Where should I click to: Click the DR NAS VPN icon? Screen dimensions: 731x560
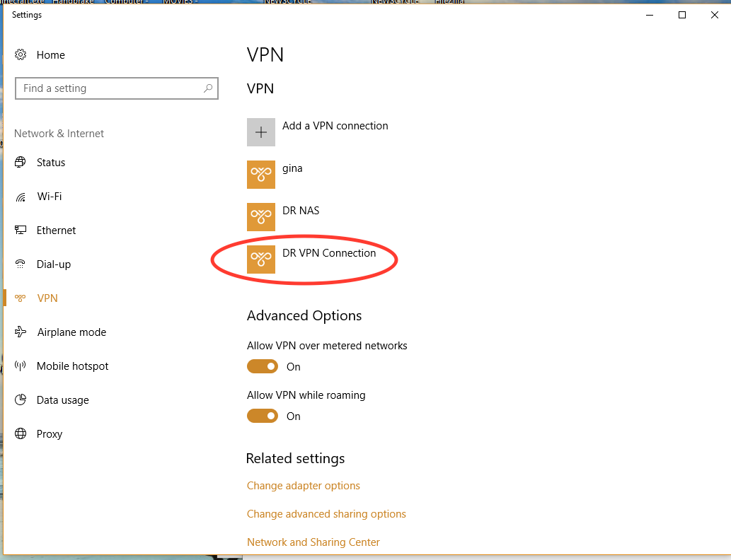(x=261, y=217)
